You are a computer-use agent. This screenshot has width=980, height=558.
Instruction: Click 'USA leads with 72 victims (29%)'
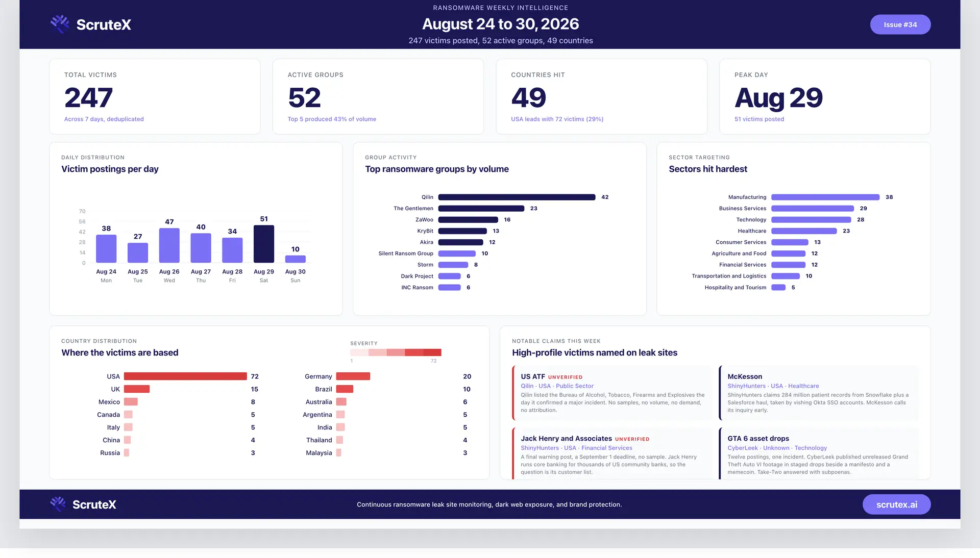(557, 119)
